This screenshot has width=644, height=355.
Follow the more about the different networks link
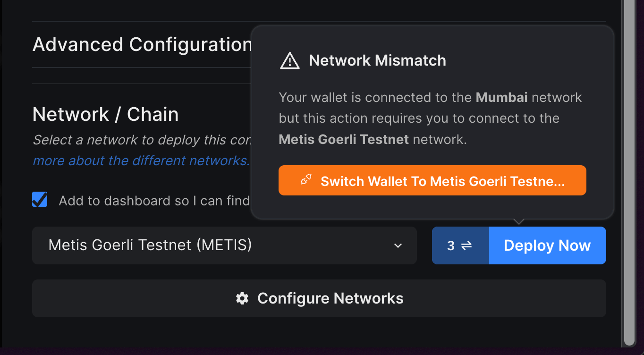pos(140,161)
